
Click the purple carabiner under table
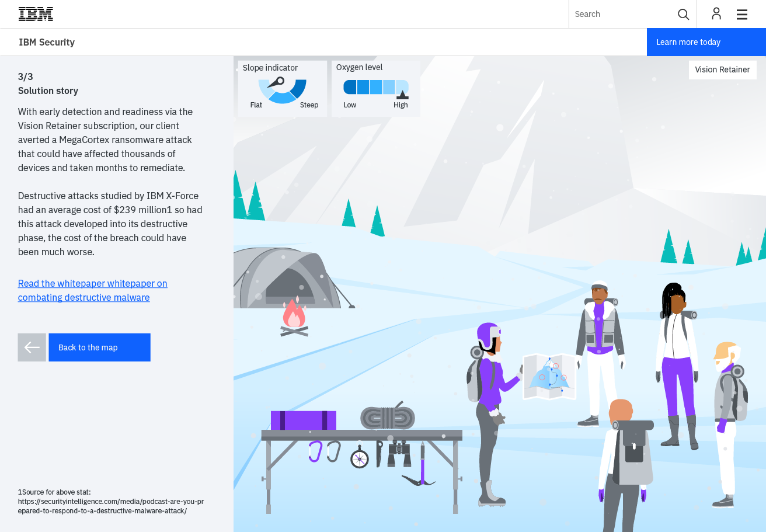point(315,451)
